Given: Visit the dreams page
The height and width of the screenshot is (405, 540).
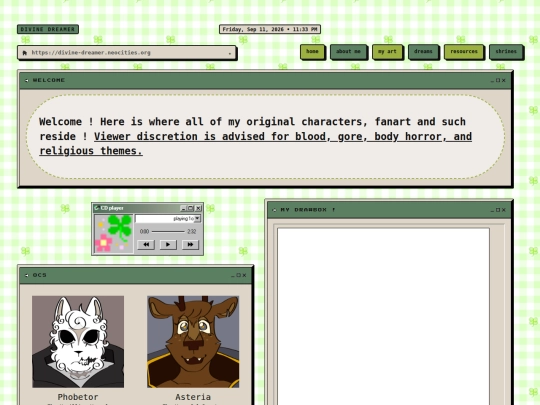Looking at the screenshot, I should [423, 52].
